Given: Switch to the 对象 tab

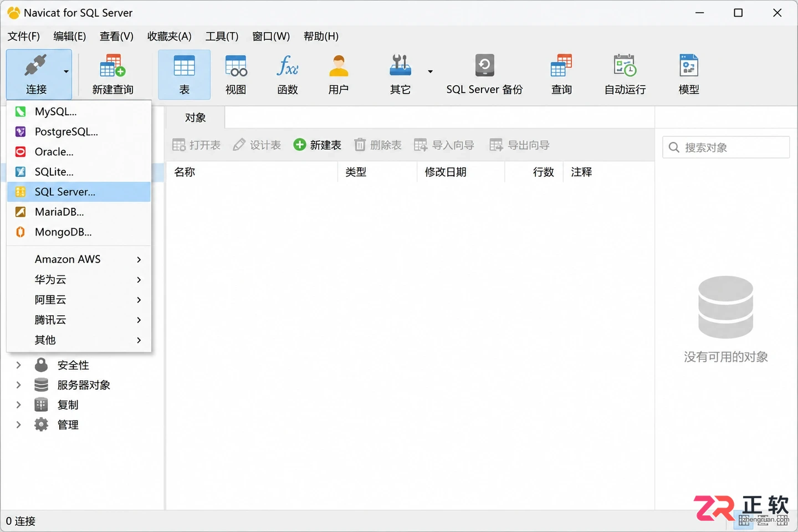Looking at the screenshot, I should [196, 117].
